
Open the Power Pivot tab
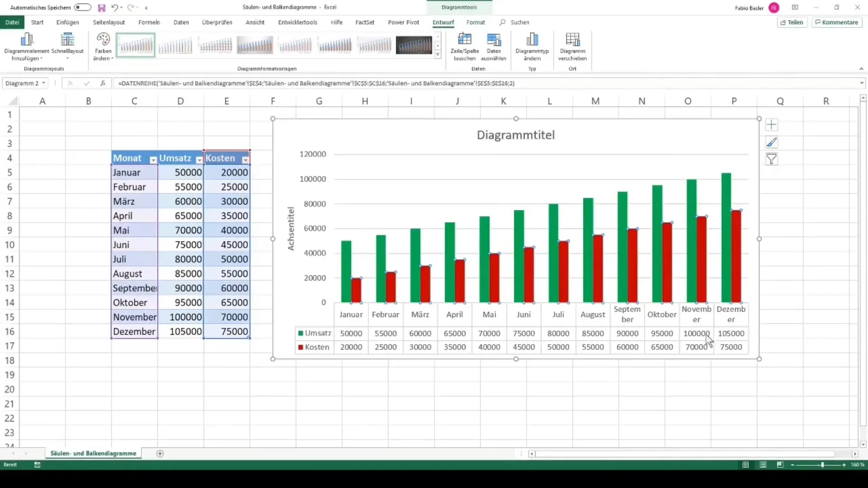pyautogui.click(x=403, y=22)
